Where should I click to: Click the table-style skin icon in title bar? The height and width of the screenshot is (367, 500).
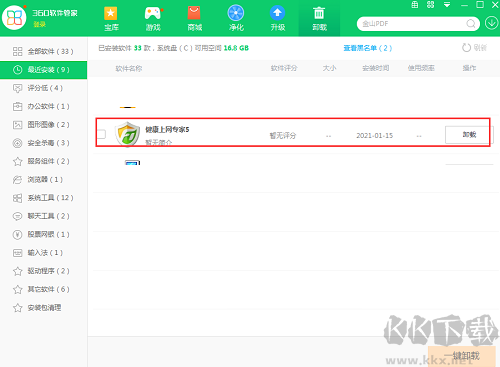[415, 5]
